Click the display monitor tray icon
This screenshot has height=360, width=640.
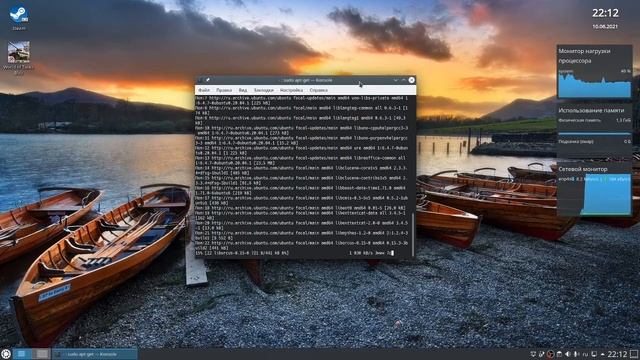click(594, 354)
